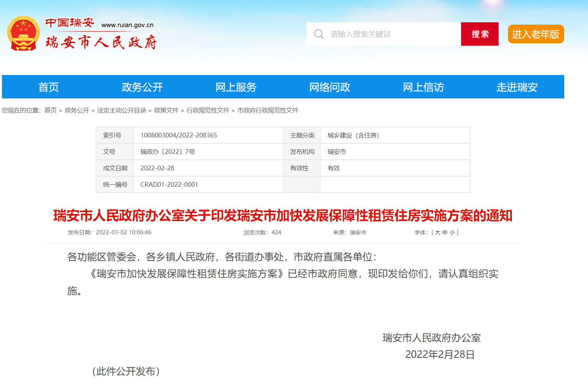The height and width of the screenshot is (384, 588).
Task: Set font size to 中 (medium)
Action: (x=445, y=232)
